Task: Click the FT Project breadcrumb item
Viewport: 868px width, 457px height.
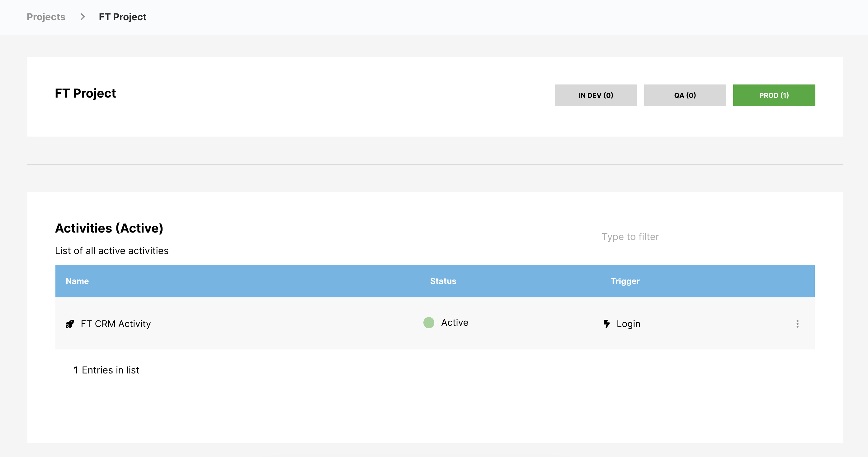Action: (x=122, y=17)
